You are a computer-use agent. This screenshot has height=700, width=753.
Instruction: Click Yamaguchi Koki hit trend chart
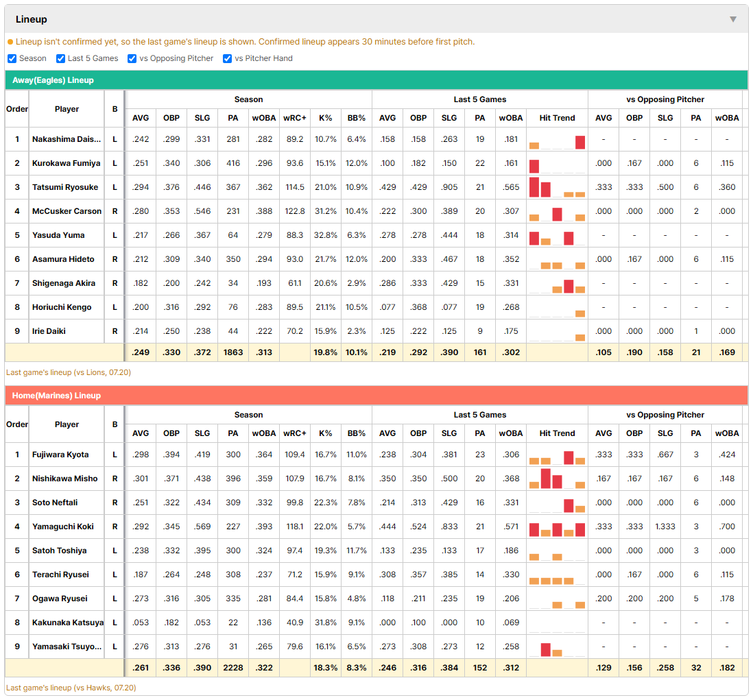tap(557, 527)
